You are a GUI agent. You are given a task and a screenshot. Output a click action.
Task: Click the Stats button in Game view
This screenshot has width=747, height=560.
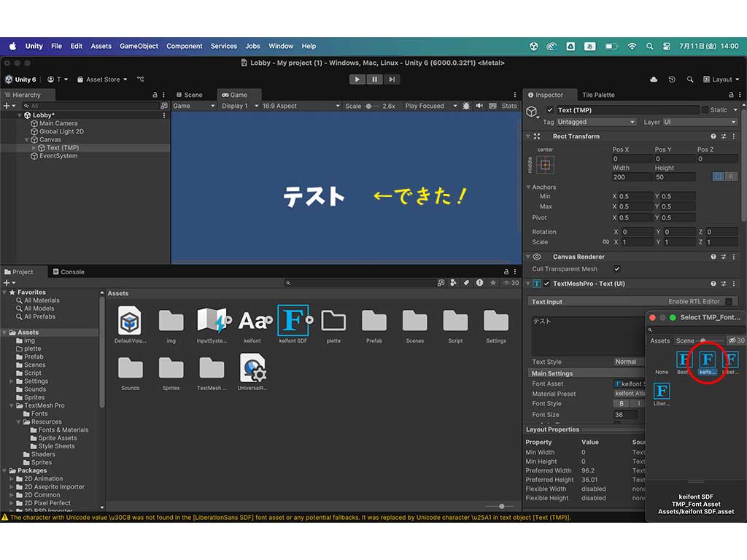[x=509, y=106]
